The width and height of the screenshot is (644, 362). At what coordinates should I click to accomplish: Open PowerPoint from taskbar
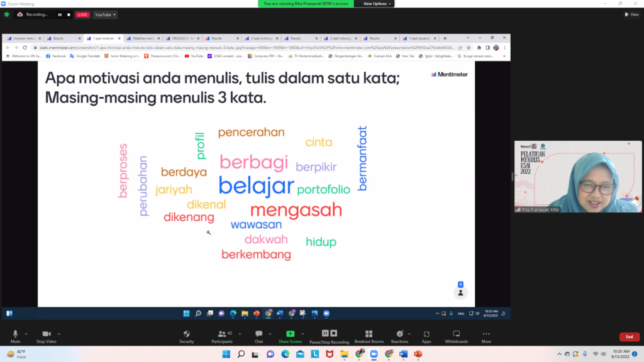(x=418, y=354)
